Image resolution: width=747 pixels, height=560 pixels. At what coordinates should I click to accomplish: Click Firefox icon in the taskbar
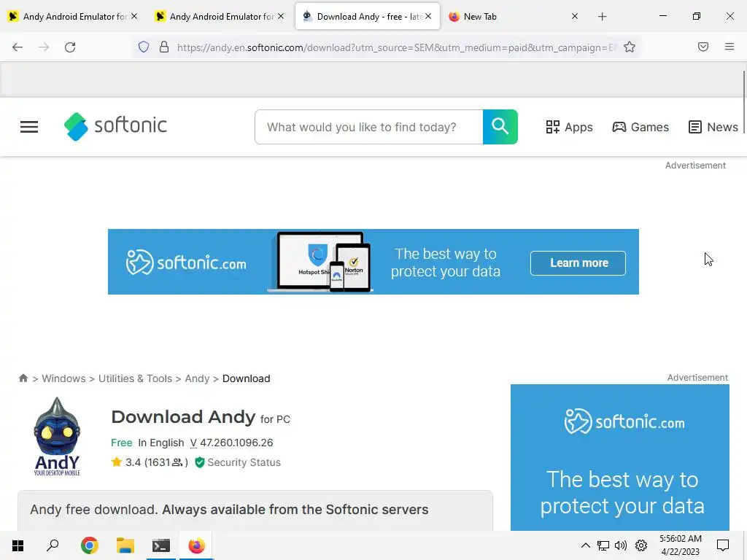pos(196,545)
